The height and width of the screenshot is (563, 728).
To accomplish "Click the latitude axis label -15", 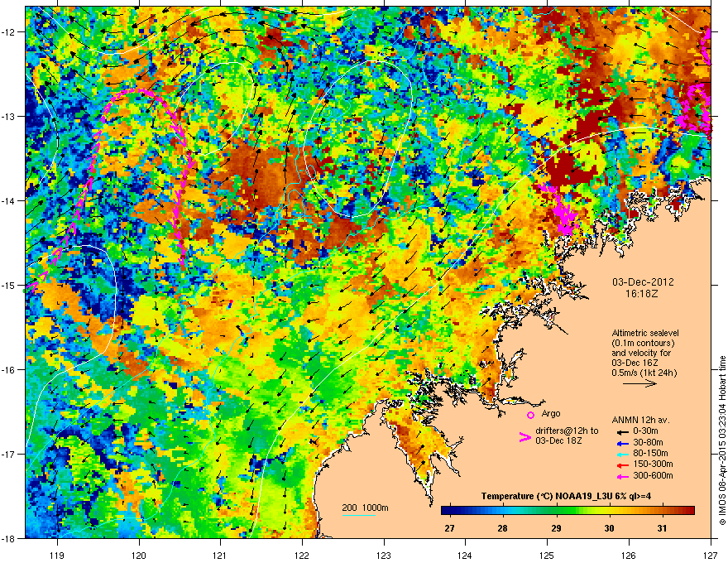I will (9, 285).
